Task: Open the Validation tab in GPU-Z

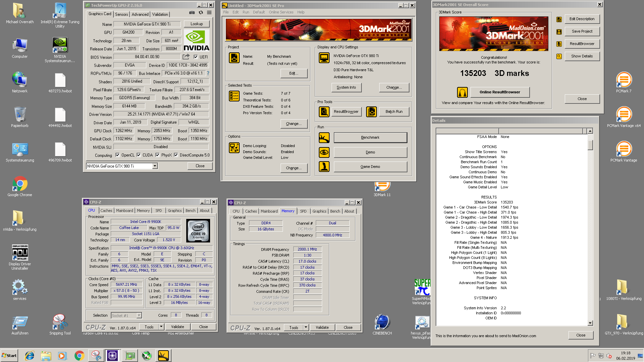Action: coord(160,14)
